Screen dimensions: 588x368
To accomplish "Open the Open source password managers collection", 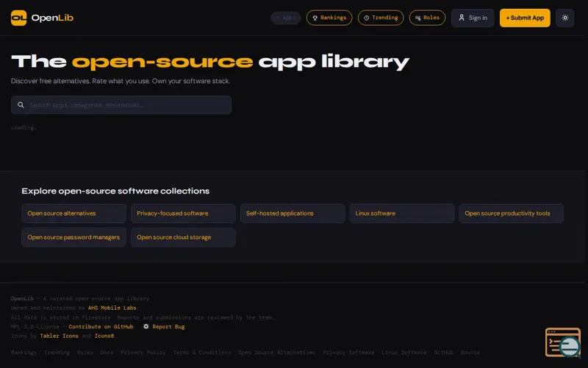I will pyautogui.click(x=74, y=237).
